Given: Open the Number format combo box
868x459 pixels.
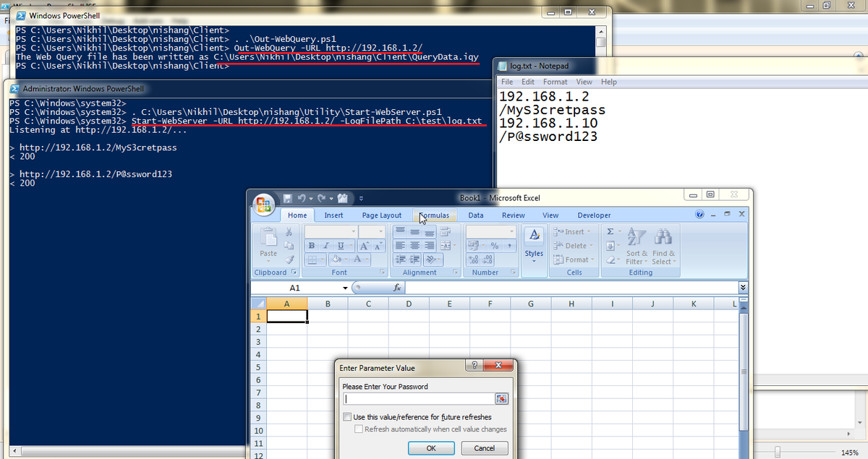Looking at the screenshot, I should (490, 231).
